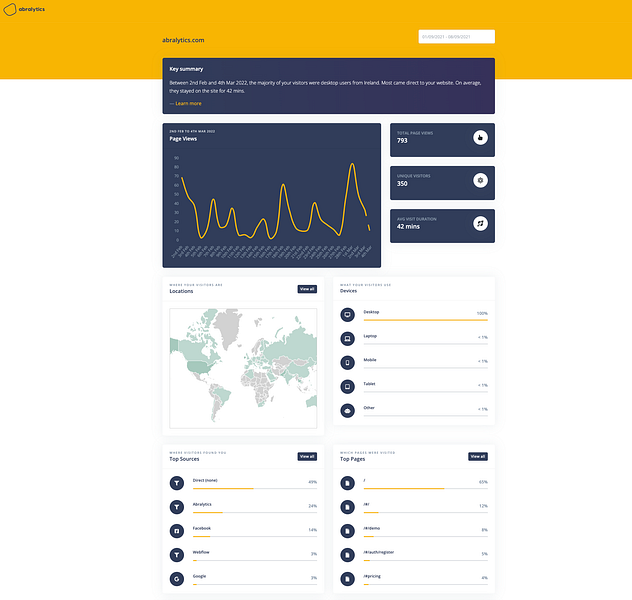
Task: Click the 42 mins duration value
Action: [x=408, y=227]
